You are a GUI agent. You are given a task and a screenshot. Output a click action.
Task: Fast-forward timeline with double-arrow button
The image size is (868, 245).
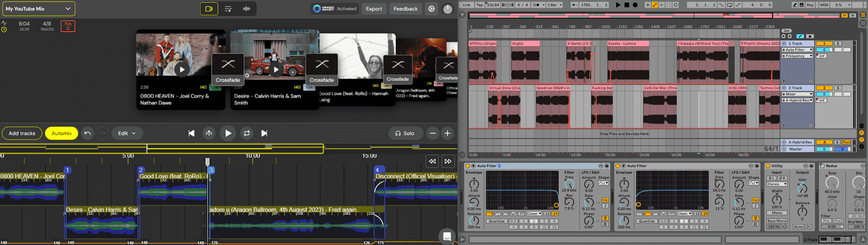point(448,161)
